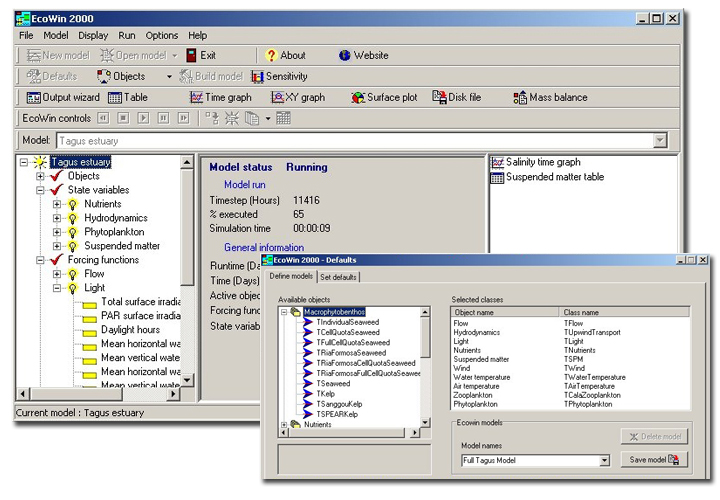Click the play EcoWin control button

[143, 118]
